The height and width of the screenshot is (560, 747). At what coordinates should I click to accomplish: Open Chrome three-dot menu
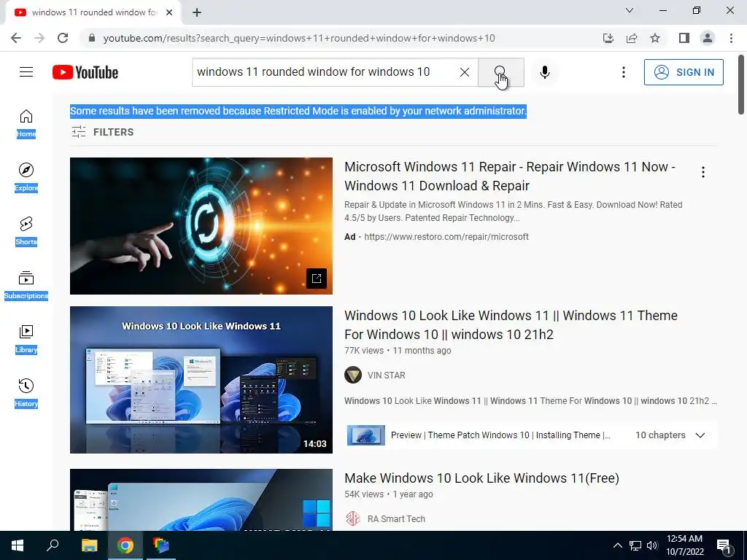[731, 38]
